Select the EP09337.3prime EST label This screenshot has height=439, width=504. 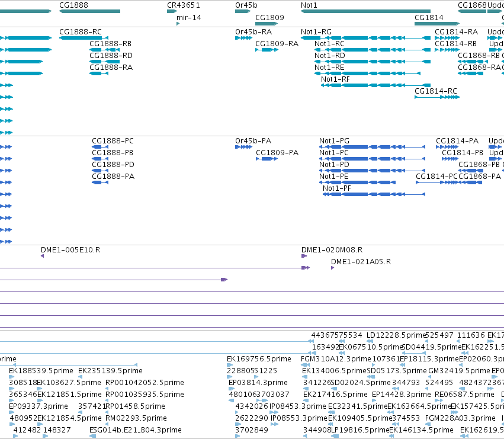pos(38,406)
